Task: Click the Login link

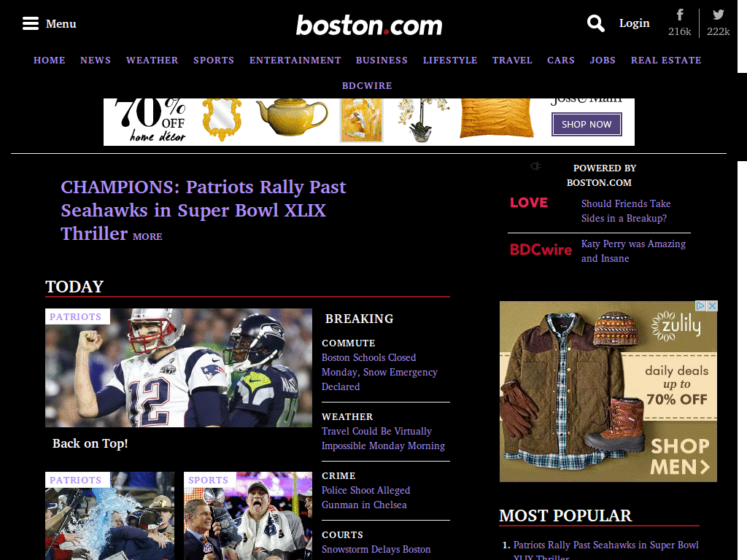Action: 634,23
